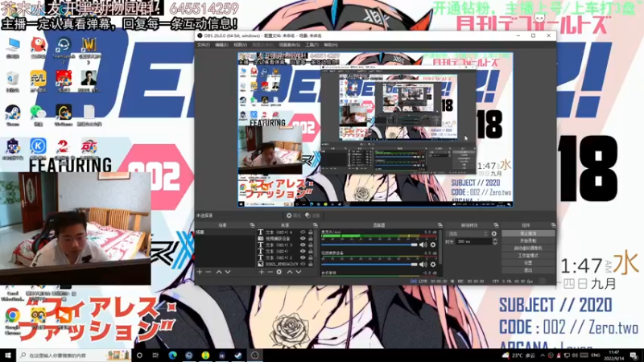644x362 pixels.
Task: Move the scene down in the Scenes list
Action: (x=228, y=272)
